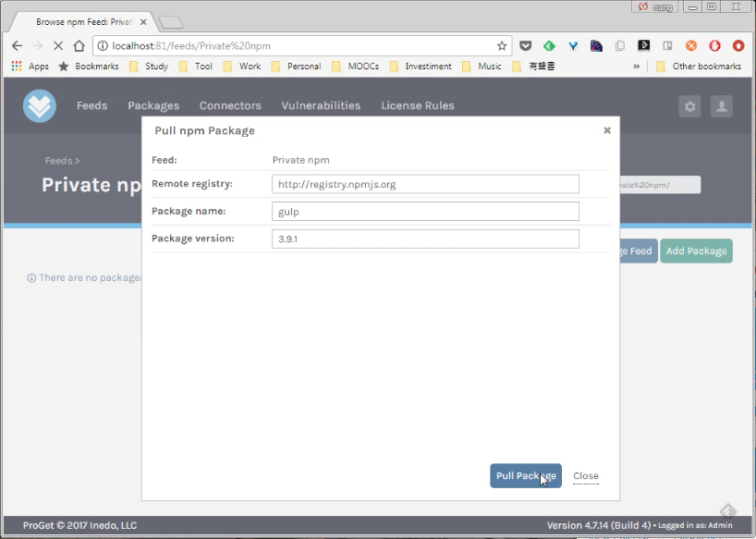Click the partially hidden Manage Feed button
Screen dimensions: 756x539
[x=639, y=251]
